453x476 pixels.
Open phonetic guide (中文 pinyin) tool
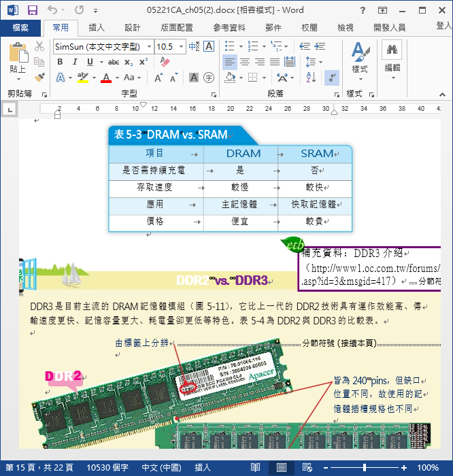[194, 46]
